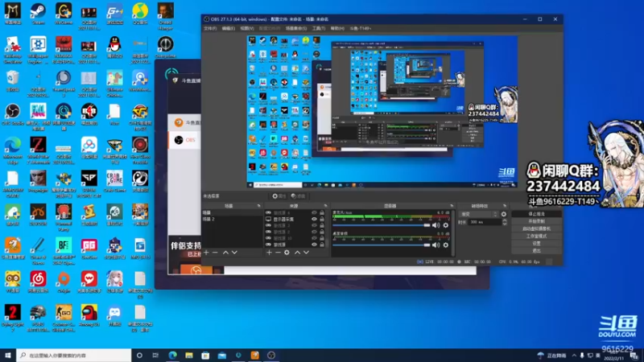Open the PUBG Battlegrounds desktop shortcut
The height and width of the screenshot is (362, 644).
coord(38,319)
